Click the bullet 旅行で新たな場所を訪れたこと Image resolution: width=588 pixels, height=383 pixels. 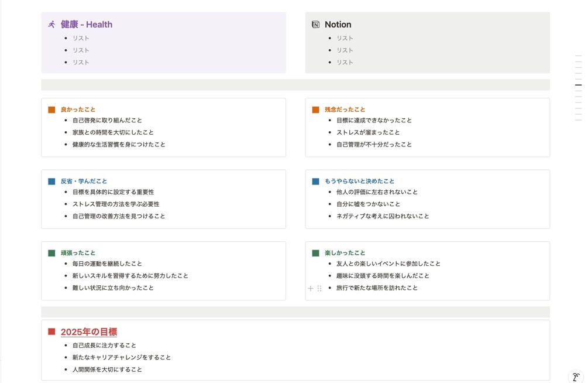click(377, 288)
